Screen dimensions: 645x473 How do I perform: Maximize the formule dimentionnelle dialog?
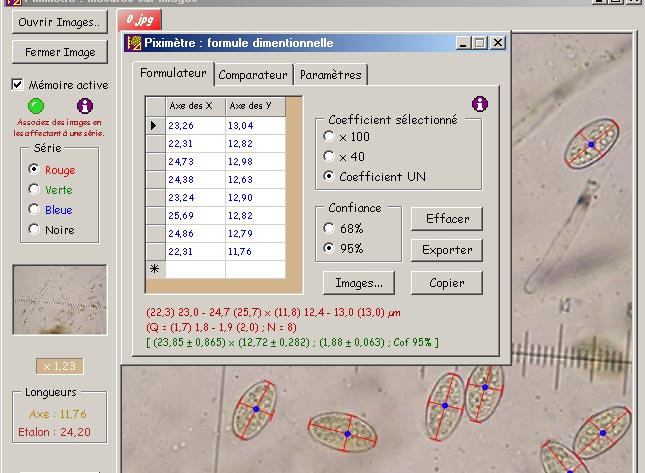pos(480,43)
